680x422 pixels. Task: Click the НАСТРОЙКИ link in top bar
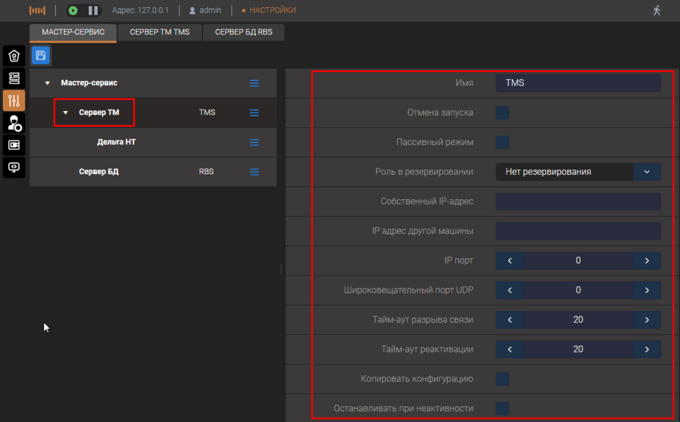273,10
